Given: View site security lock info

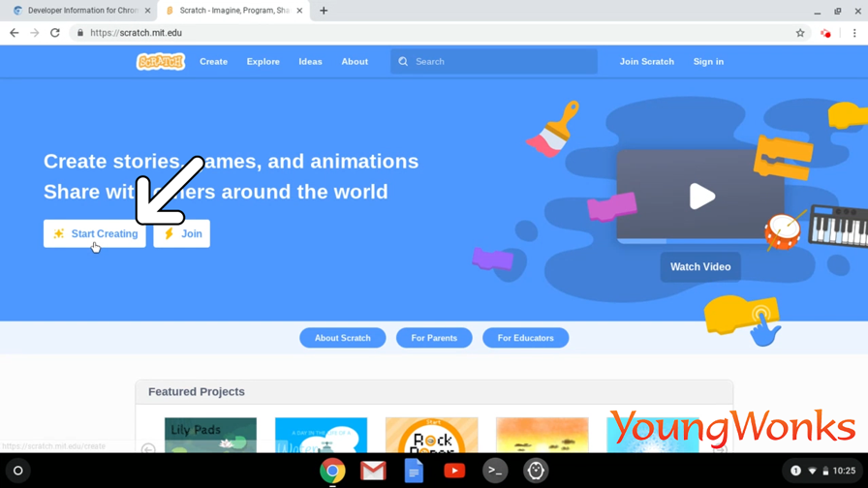Looking at the screenshot, I should (80, 33).
